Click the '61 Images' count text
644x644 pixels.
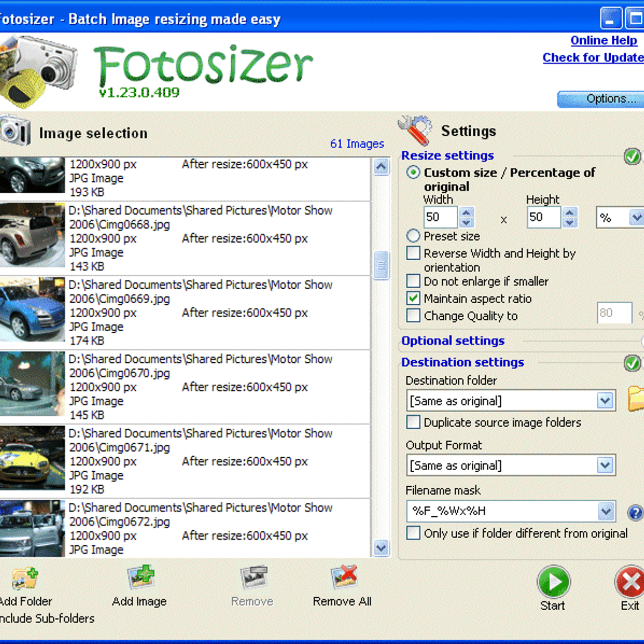(x=357, y=144)
